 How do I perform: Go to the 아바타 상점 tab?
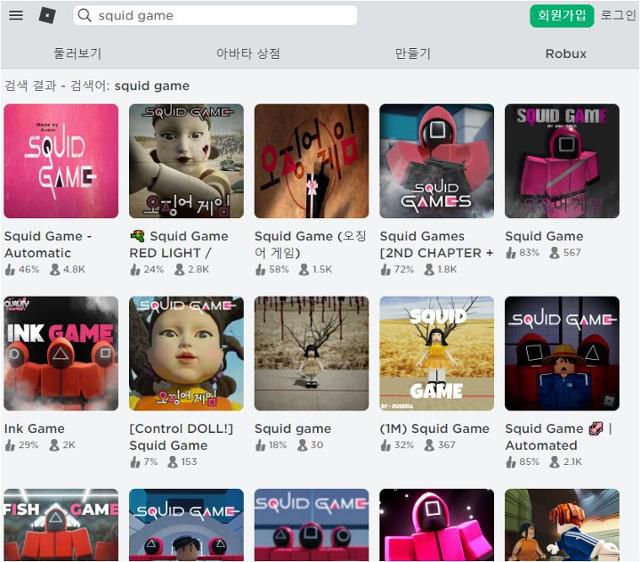[248, 54]
